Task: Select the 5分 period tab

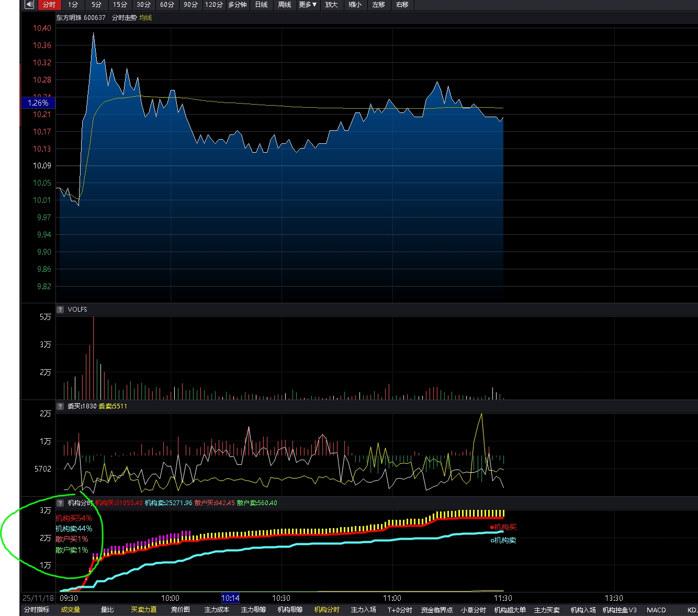Action: pos(96,5)
